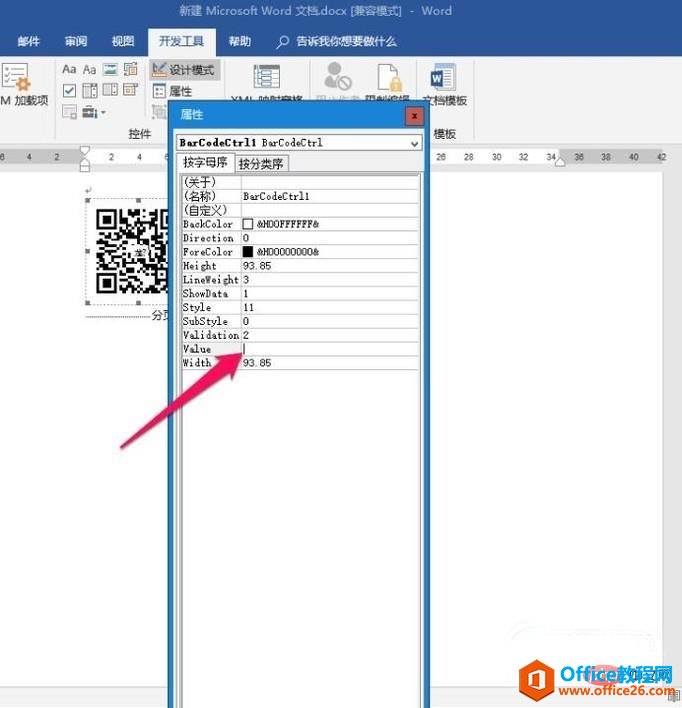This screenshot has height=708, width=682.
Task: Click the ForeColor value &H00000000&
Action: point(288,252)
